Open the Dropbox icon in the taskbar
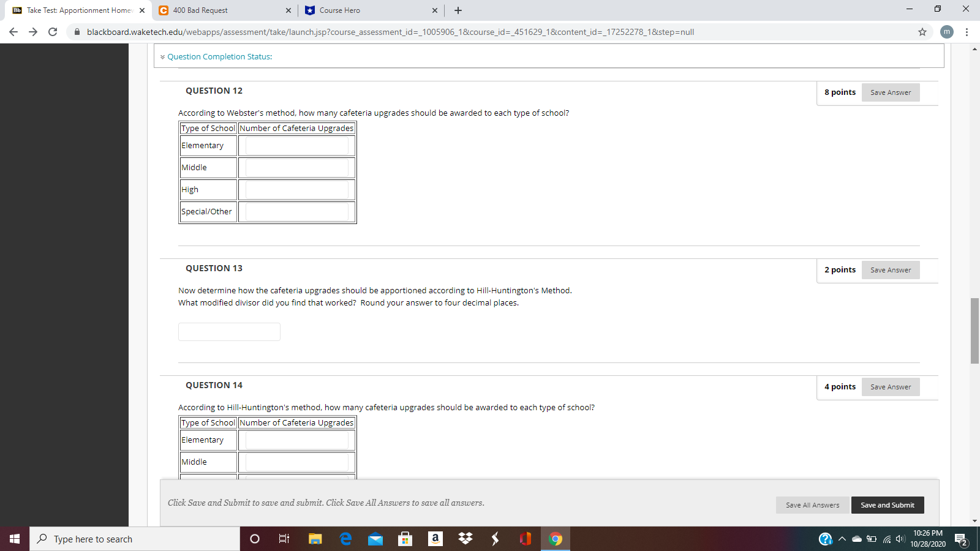 pyautogui.click(x=465, y=539)
